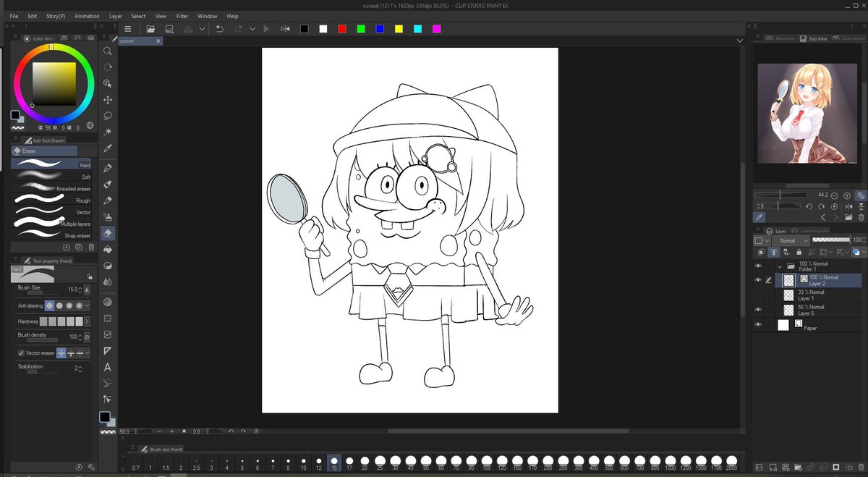
Task: Click the red color swatch in command bar
Action: [x=342, y=29]
